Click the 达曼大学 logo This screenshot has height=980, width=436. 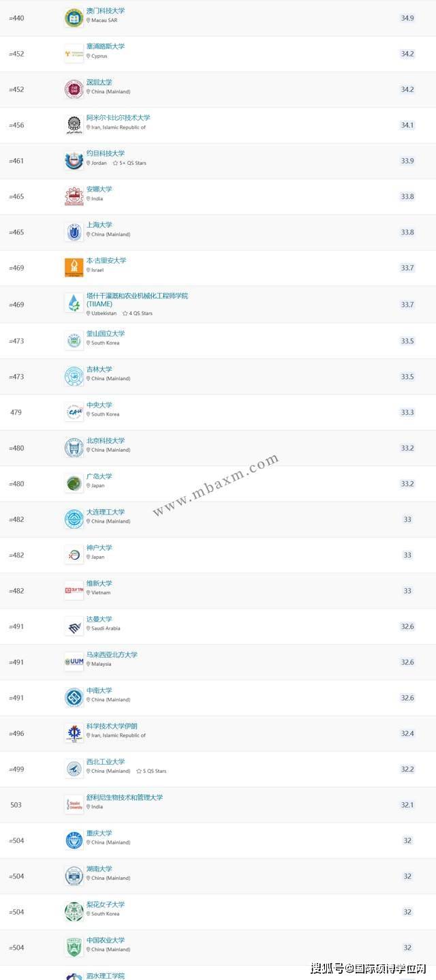point(74,626)
